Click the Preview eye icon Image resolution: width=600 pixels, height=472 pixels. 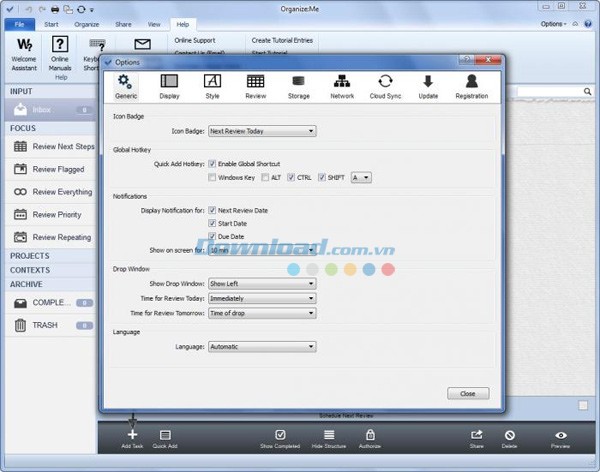click(x=561, y=435)
